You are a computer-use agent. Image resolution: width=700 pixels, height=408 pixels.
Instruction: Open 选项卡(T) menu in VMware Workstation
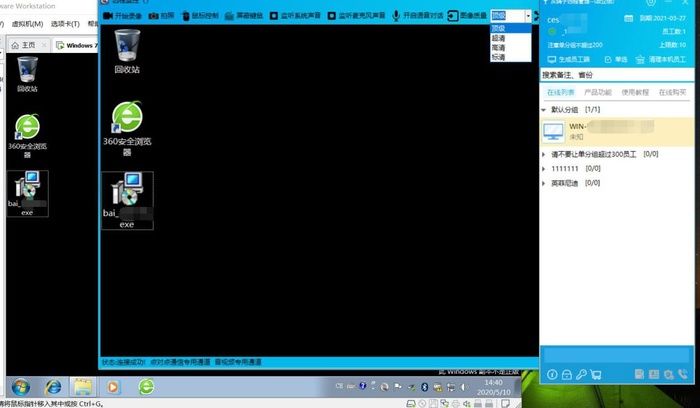tap(65, 24)
